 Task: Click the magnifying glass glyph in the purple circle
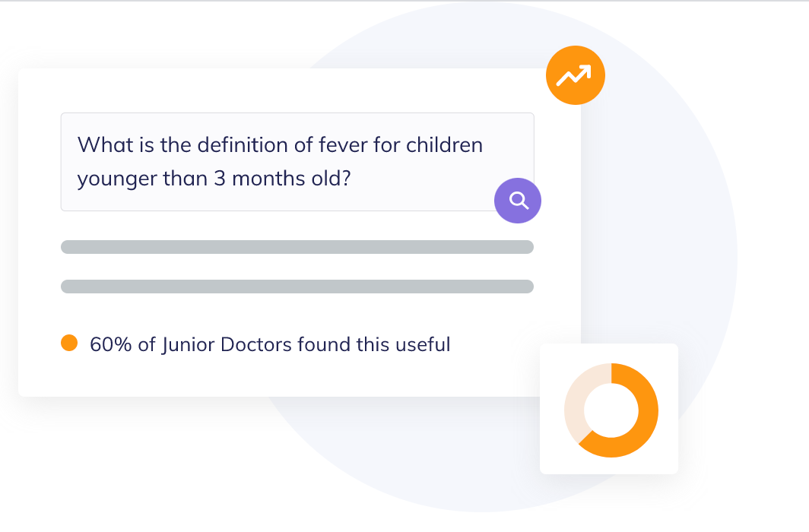[519, 200]
